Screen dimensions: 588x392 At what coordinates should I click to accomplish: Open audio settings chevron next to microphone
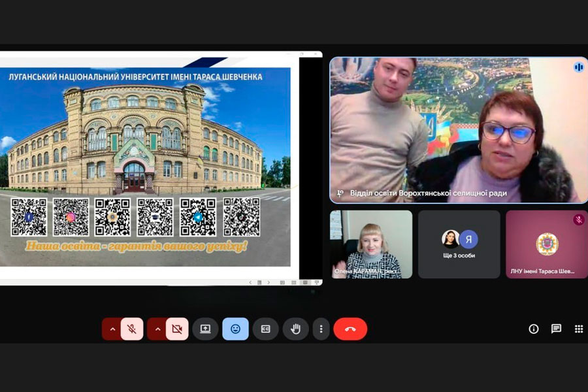click(x=112, y=329)
